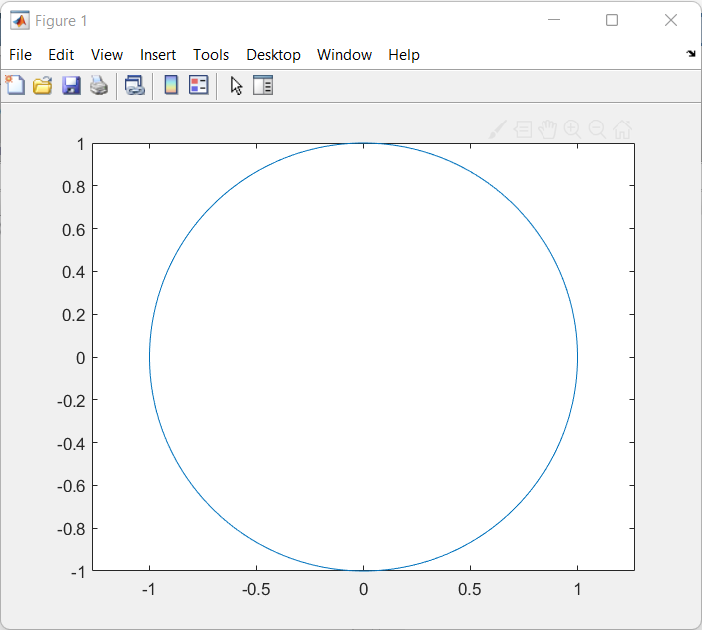Select the brush data tool above the axes

point(497,130)
